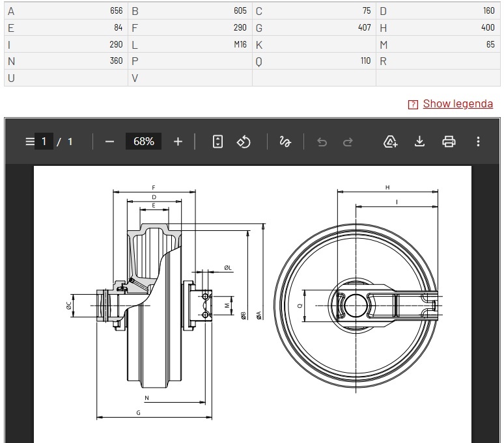Download the PDF drawing

click(420, 141)
